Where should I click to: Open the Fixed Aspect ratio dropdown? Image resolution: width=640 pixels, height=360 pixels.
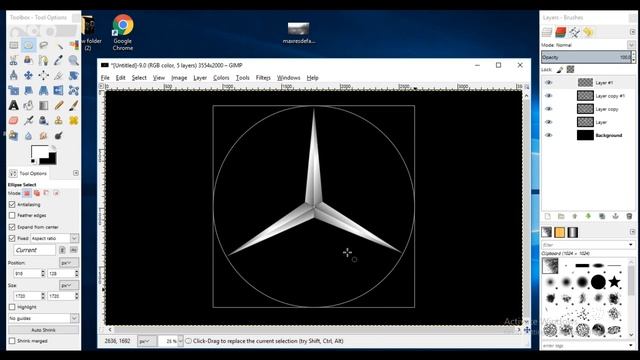coord(55,238)
